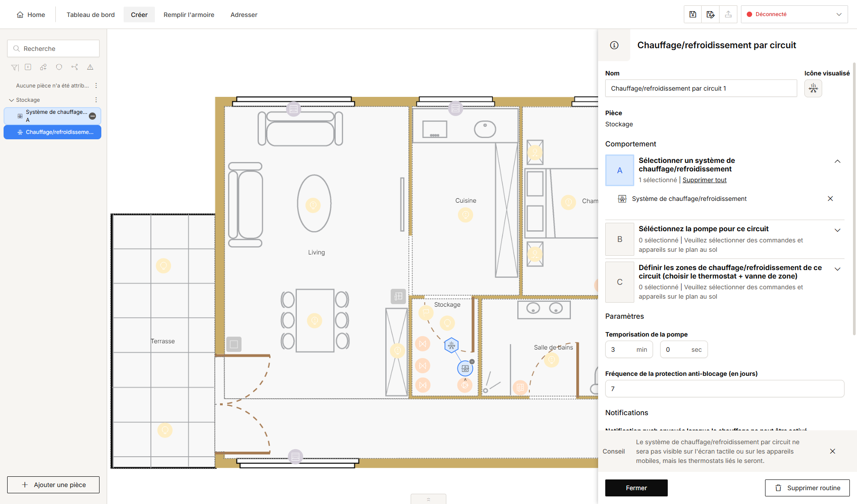Click the add-room square plus icon
The image size is (857, 504).
28,67
